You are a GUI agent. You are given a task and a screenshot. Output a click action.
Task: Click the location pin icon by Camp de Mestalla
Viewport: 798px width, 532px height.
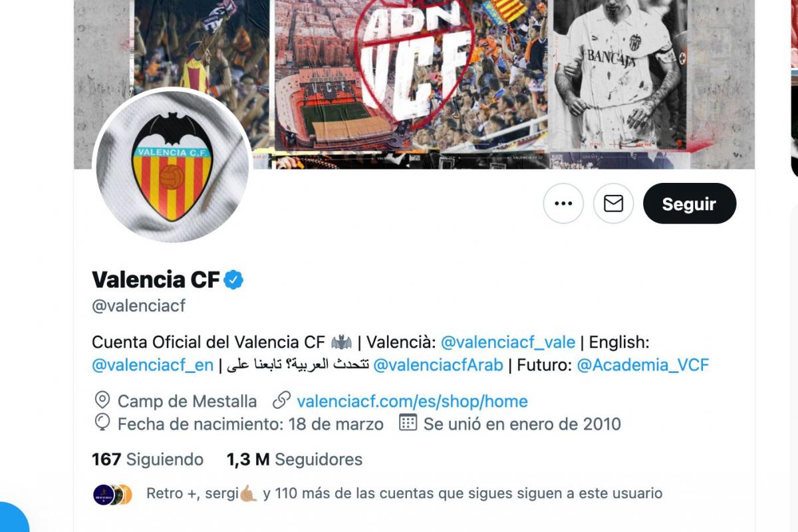click(102, 400)
